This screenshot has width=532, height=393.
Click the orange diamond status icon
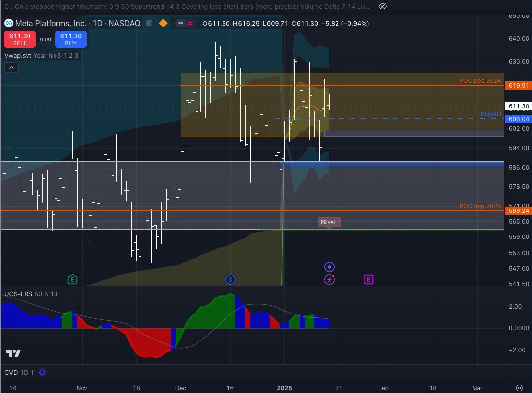(163, 24)
